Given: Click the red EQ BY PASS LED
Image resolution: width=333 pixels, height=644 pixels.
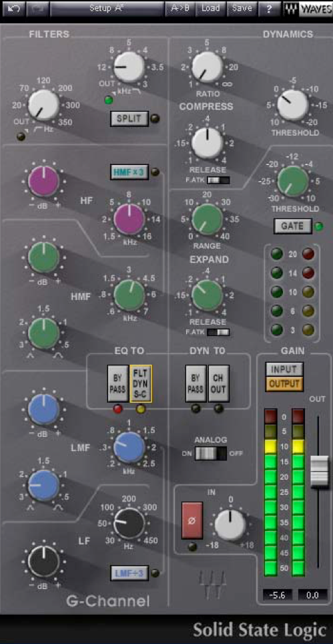Looking at the screenshot, I should pos(118,409).
